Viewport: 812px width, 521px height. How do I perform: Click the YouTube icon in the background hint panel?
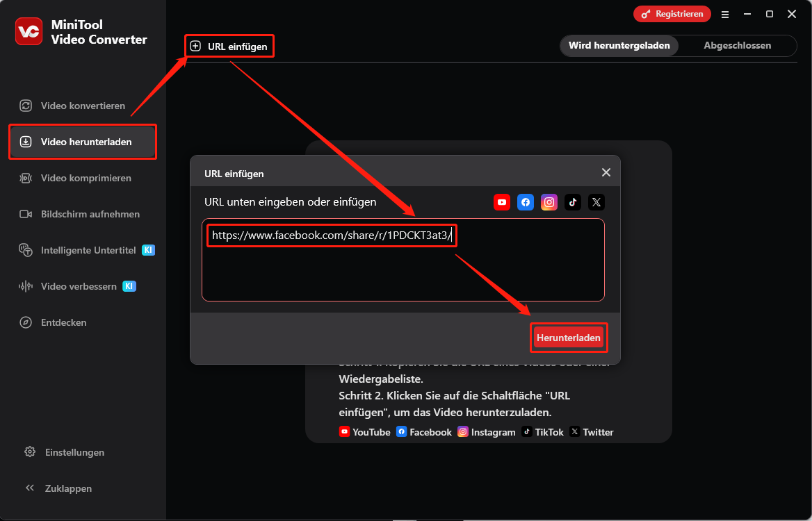pos(344,431)
